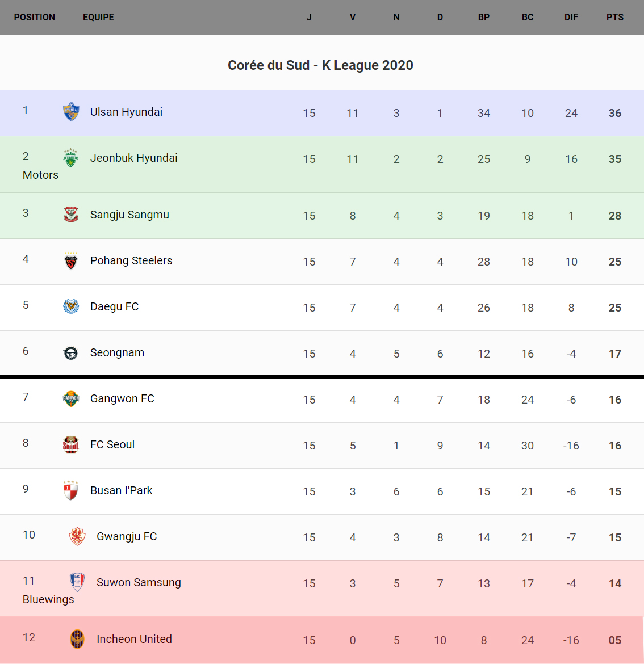Image resolution: width=644 pixels, height=664 pixels.
Task: Click the DIF column header
Action: (x=571, y=18)
